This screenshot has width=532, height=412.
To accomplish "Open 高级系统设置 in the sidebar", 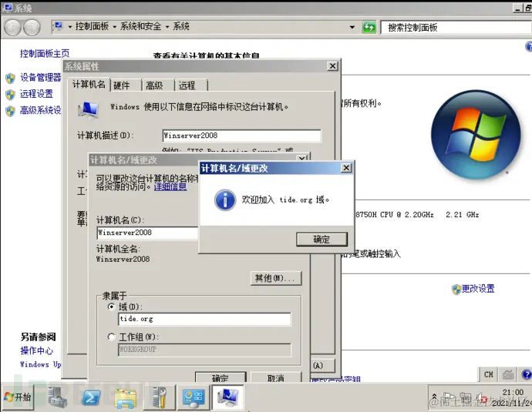I will pos(41,110).
